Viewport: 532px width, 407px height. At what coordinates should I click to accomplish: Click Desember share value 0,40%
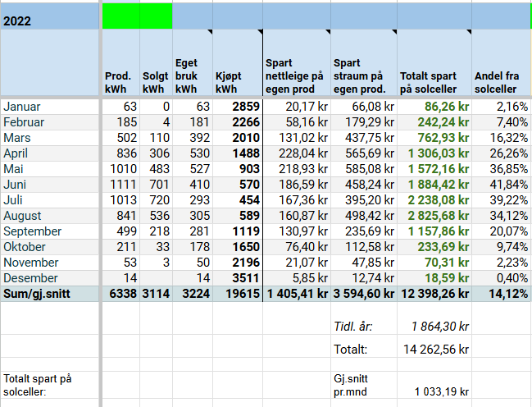pyautogui.click(x=512, y=278)
